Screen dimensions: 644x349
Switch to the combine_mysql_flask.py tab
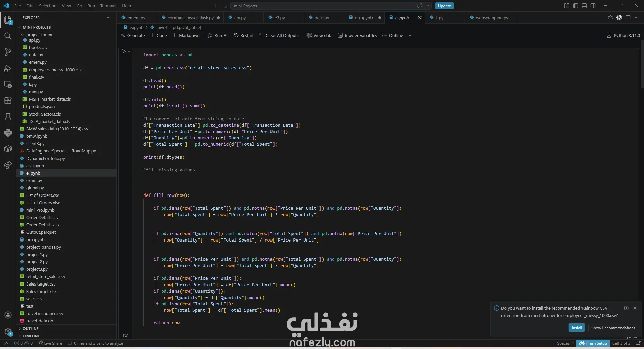pos(191,18)
